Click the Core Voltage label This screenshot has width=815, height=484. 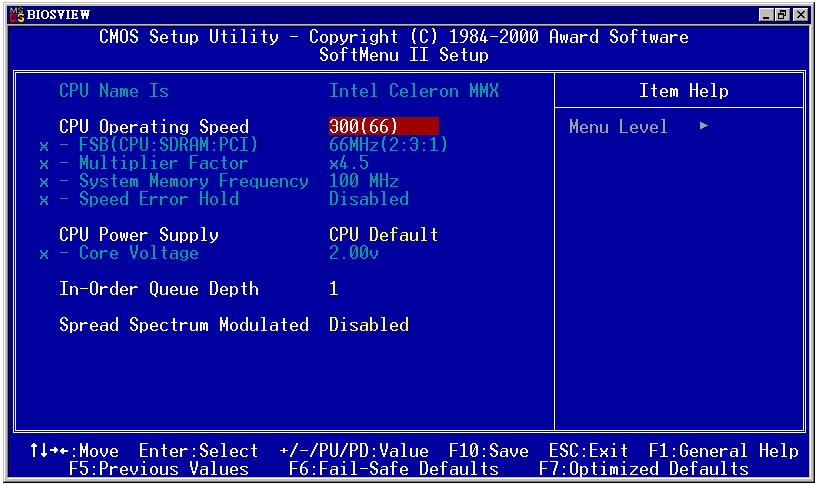(139, 253)
